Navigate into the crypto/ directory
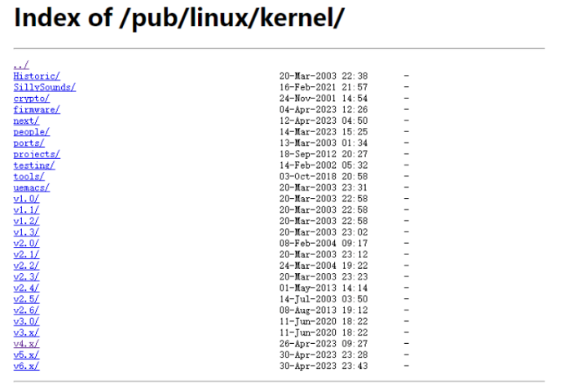564x392 pixels. click(x=31, y=99)
